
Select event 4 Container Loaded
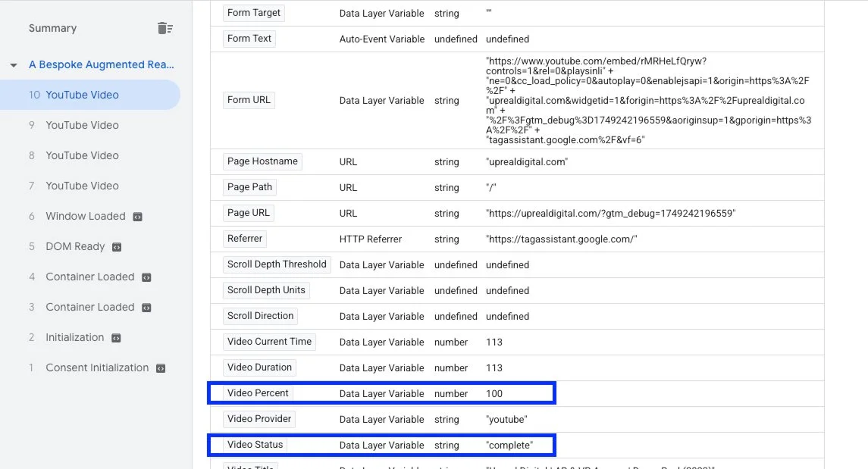pos(90,277)
